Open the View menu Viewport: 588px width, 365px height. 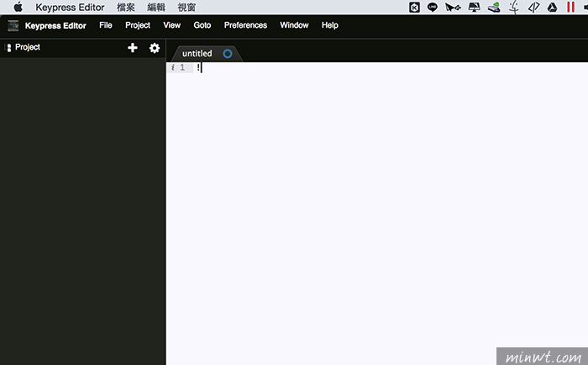171,25
